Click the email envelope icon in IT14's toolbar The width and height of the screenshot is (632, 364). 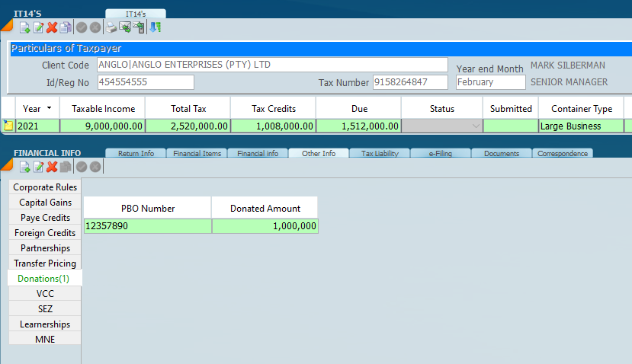[125, 27]
